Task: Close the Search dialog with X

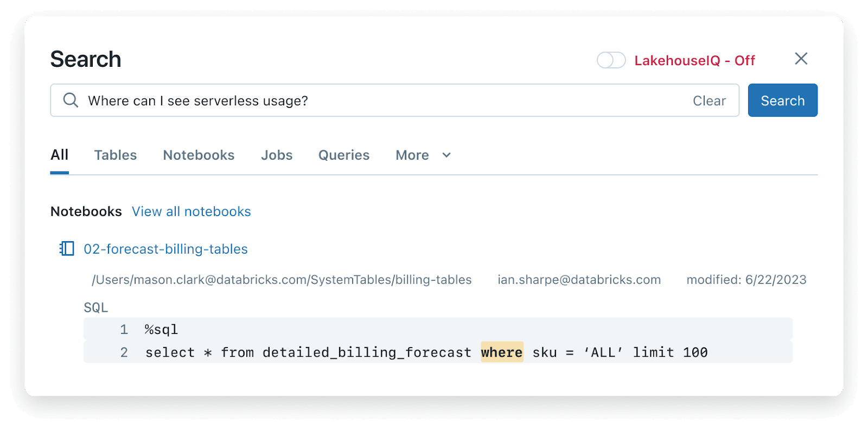Action: [x=801, y=59]
